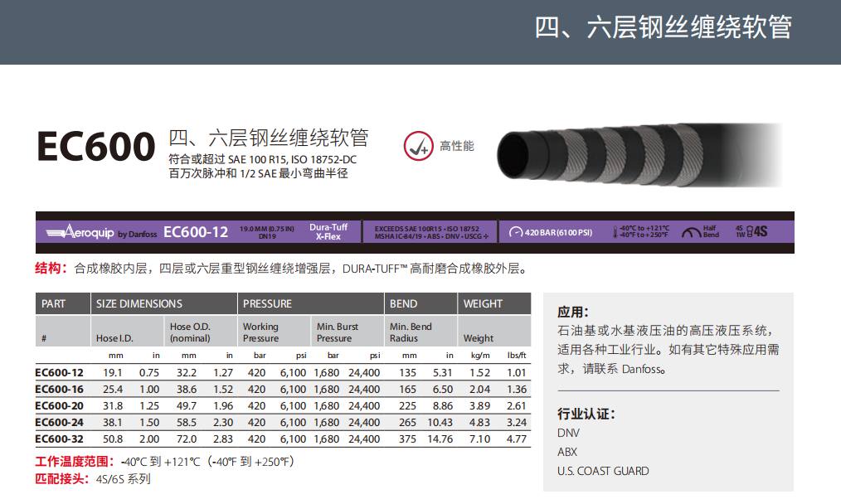Click the large EC600 product heading
Image resolution: width=841 pixels, height=504 pixels.
96,147
